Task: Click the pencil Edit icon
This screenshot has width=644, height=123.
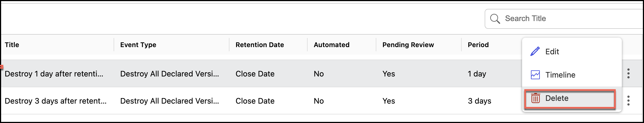Action: point(535,52)
